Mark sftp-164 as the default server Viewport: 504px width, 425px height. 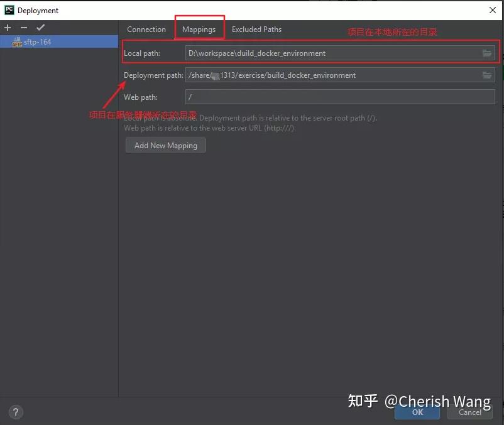point(41,28)
